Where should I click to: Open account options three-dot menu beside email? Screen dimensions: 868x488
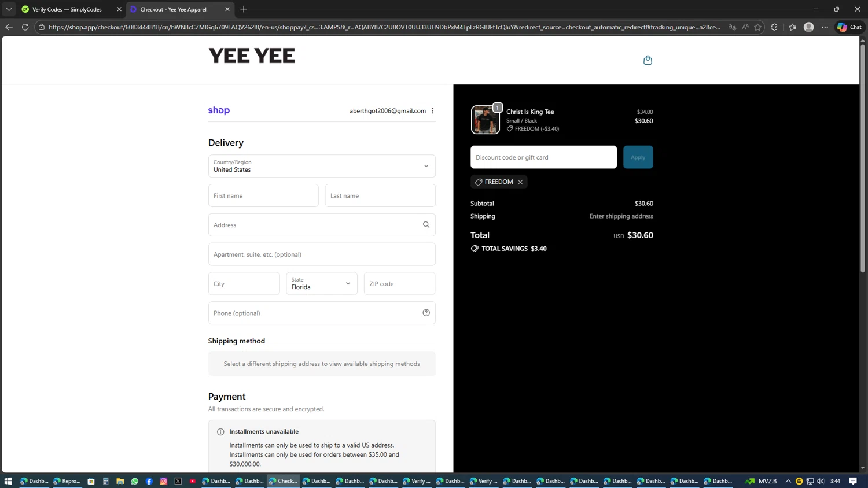point(432,111)
